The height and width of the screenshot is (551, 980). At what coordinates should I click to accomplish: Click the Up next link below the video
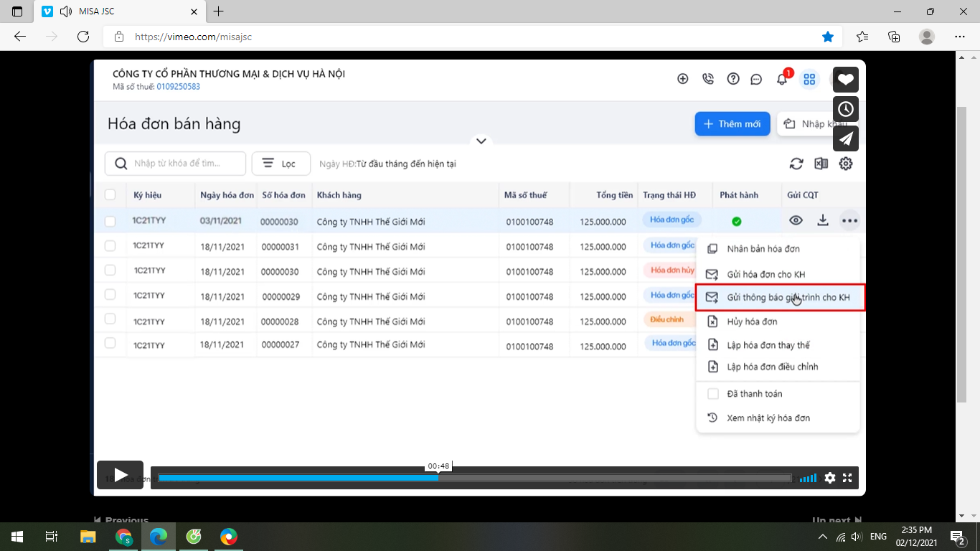click(837, 520)
